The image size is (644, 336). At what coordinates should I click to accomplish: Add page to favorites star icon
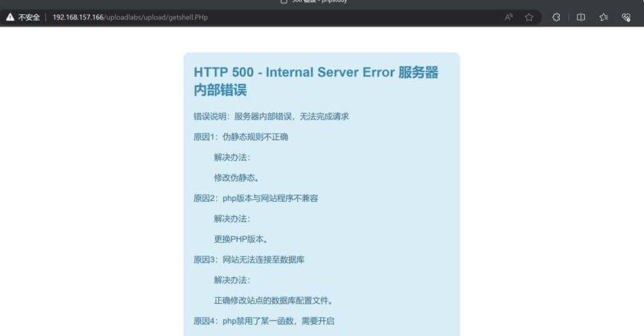(529, 17)
